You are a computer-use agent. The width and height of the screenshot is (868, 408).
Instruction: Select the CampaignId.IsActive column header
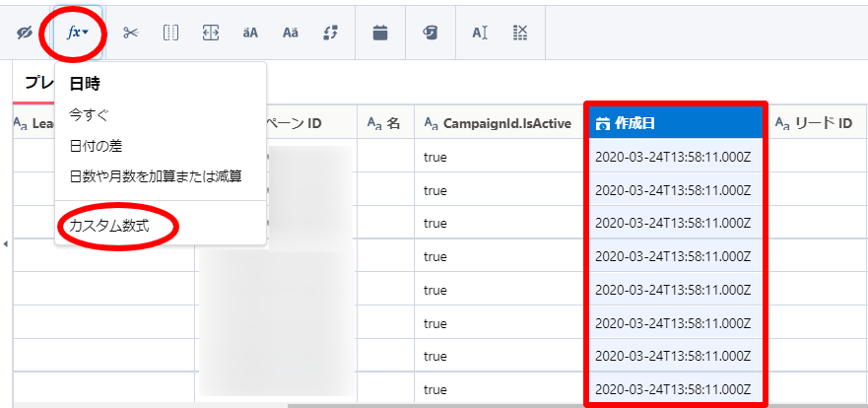click(x=498, y=123)
